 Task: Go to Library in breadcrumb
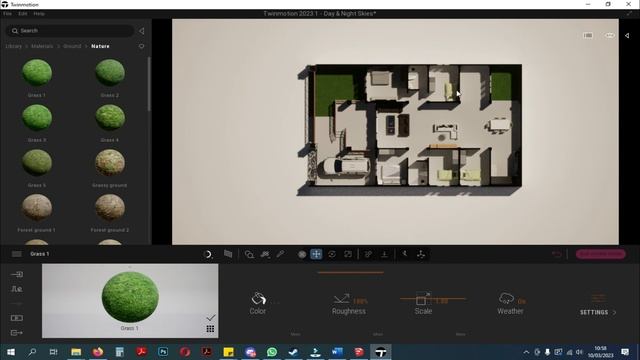[x=13, y=46]
